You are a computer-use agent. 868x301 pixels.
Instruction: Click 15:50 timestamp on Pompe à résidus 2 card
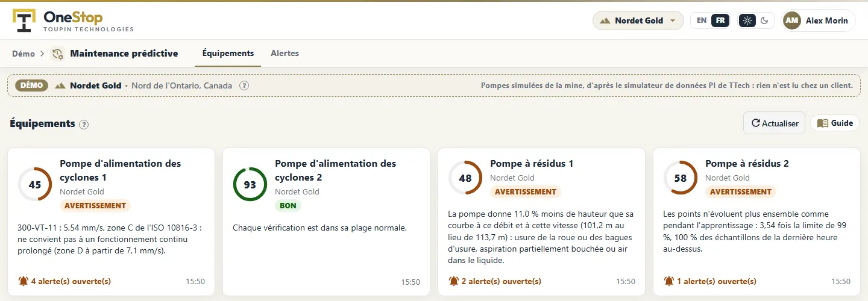coord(841,282)
